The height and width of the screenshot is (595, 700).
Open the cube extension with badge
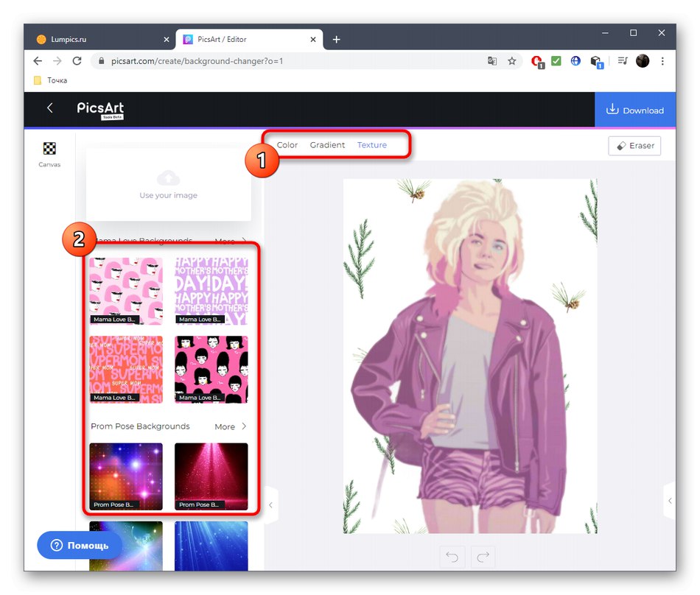coord(596,62)
